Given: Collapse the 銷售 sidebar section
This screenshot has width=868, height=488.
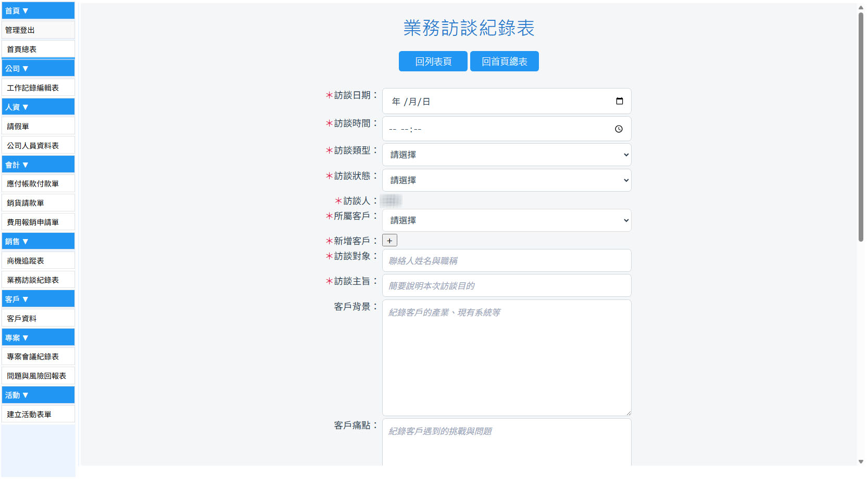Looking at the screenshot, I should 38,241.
